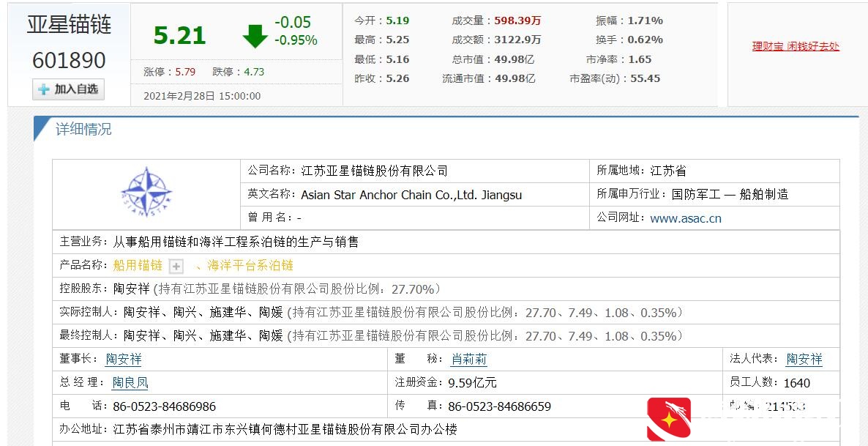868x446 pixels.
Task: Click the 换手 value 0.62%
Action: point(645,40)
